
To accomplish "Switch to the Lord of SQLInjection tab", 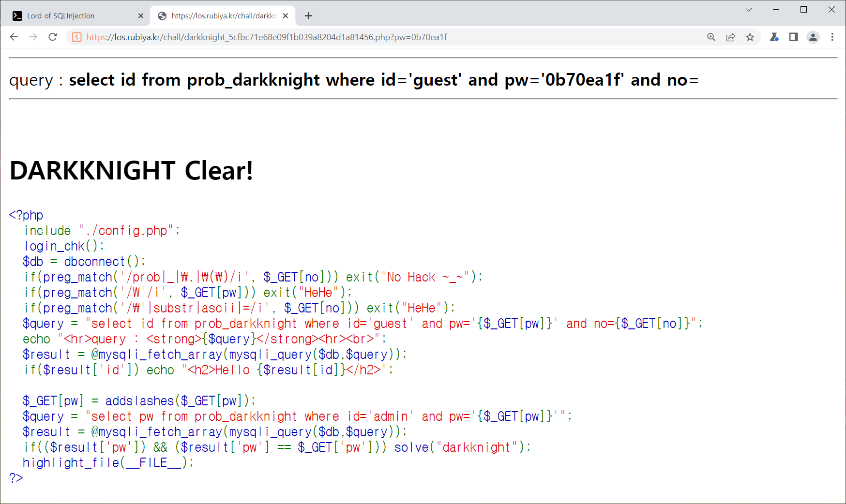I will 77,15.
